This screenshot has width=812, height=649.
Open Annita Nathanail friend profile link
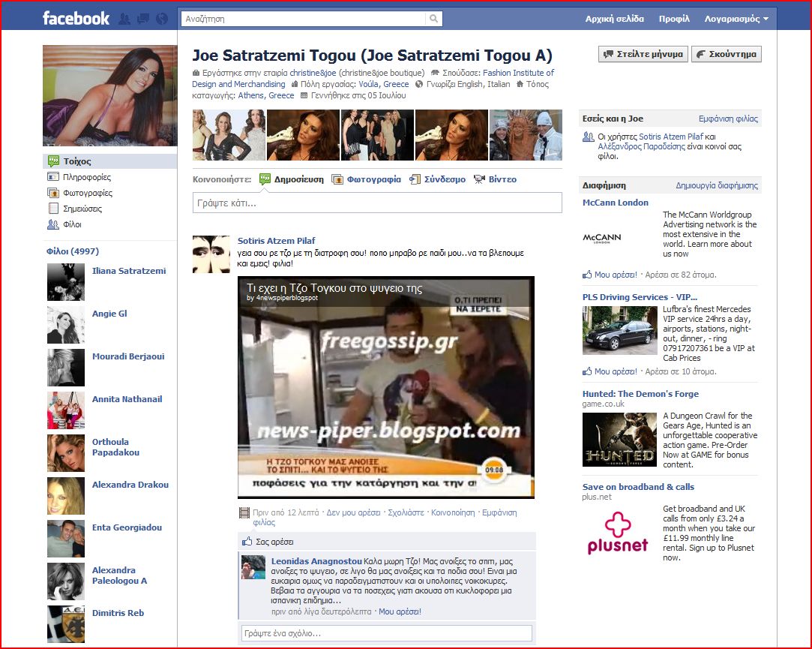pyautogui.click(x=127, y=399)
